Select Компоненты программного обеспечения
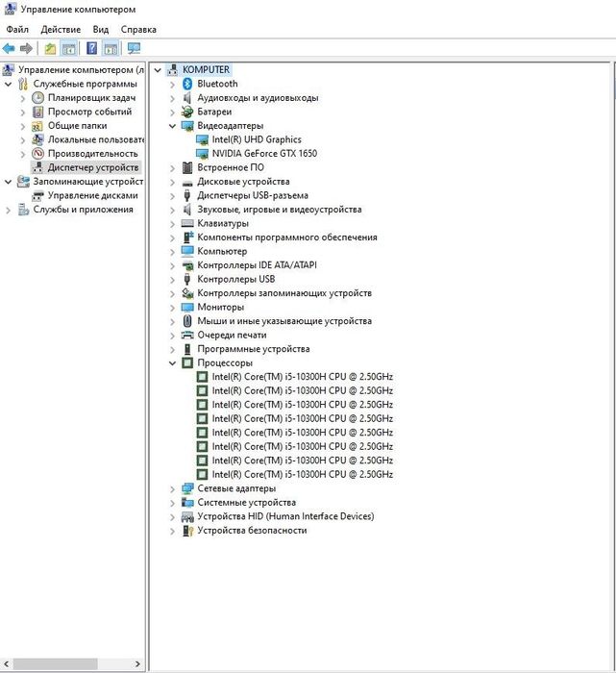Image resolution: width=616 pixels, height=673 pixels. pos(287,237)
